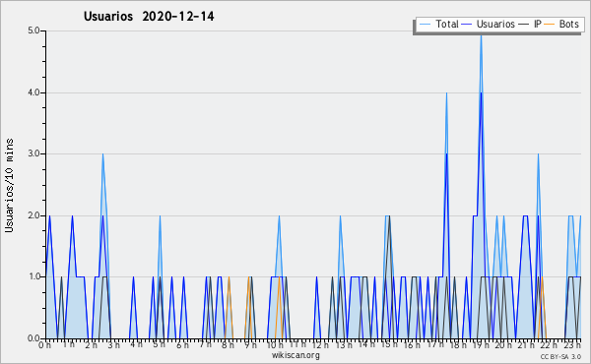The height and width of the screenshot is (364, 591).
Task: Click the 1.0 y-axis value
Action: 33,277
